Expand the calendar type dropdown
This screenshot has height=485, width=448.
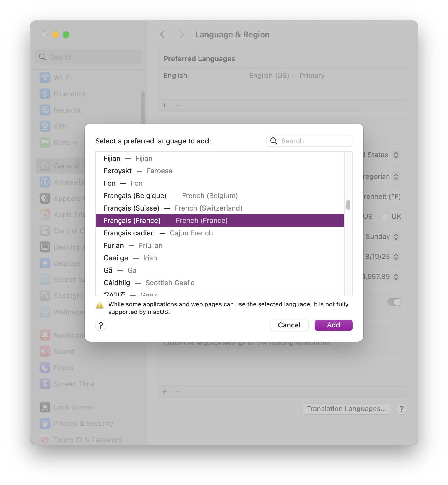click(382, 177)
